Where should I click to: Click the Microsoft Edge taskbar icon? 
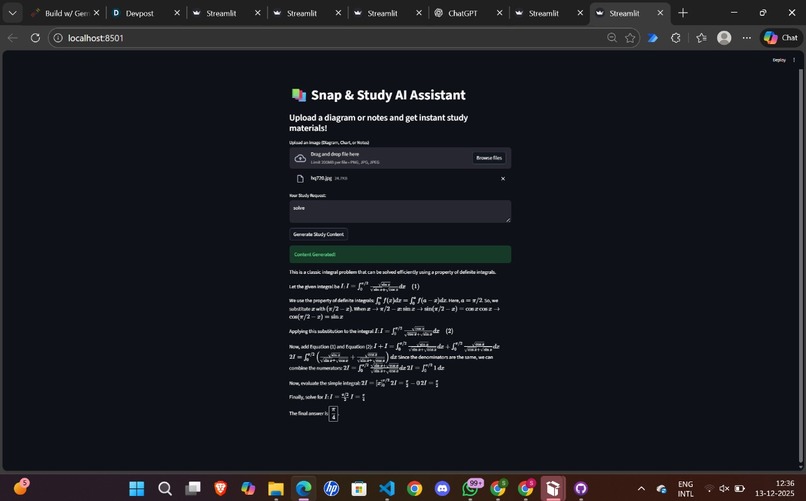[x=304, y=488]
